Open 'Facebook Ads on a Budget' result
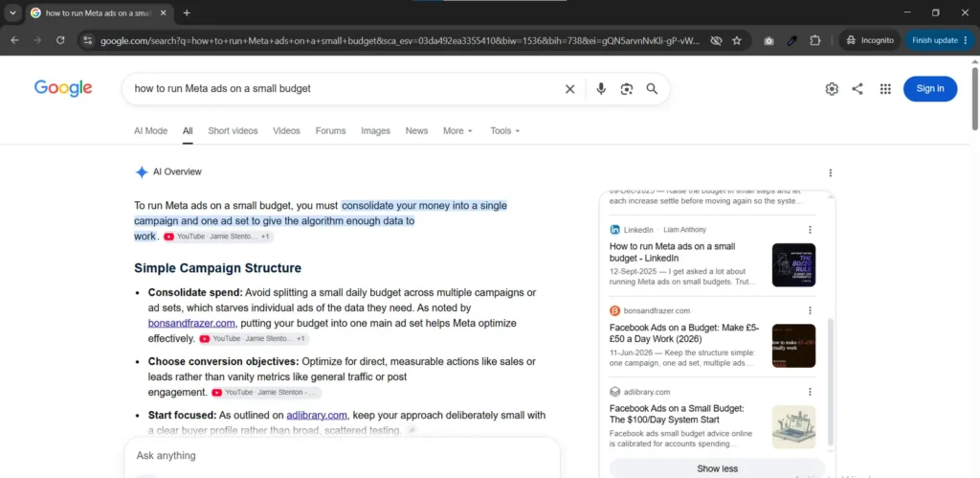Image resolution: width=980 pixels, height=478 pixels. click(x=684, y=332)
